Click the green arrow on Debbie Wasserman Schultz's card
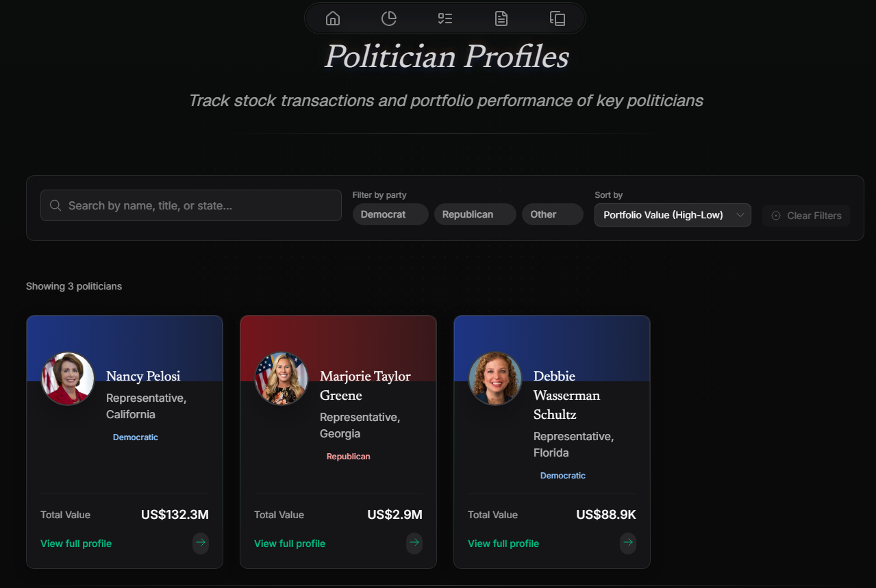 coord(628,543)
